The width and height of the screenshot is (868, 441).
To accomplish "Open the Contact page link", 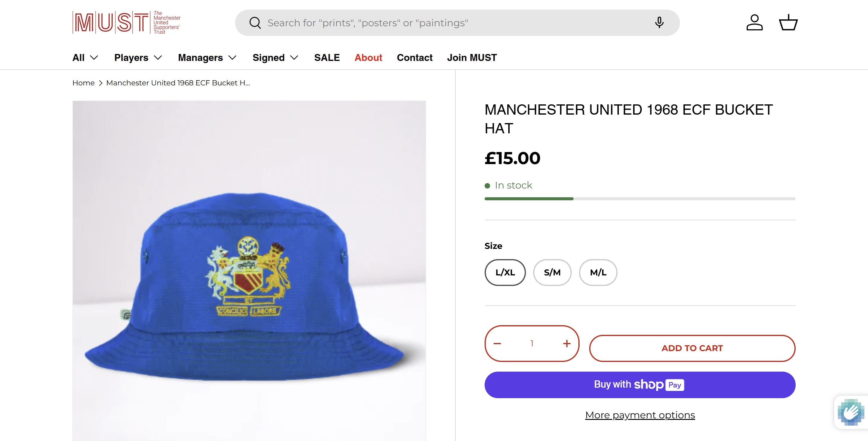I will pyautogui.click(x=414, y=58).
